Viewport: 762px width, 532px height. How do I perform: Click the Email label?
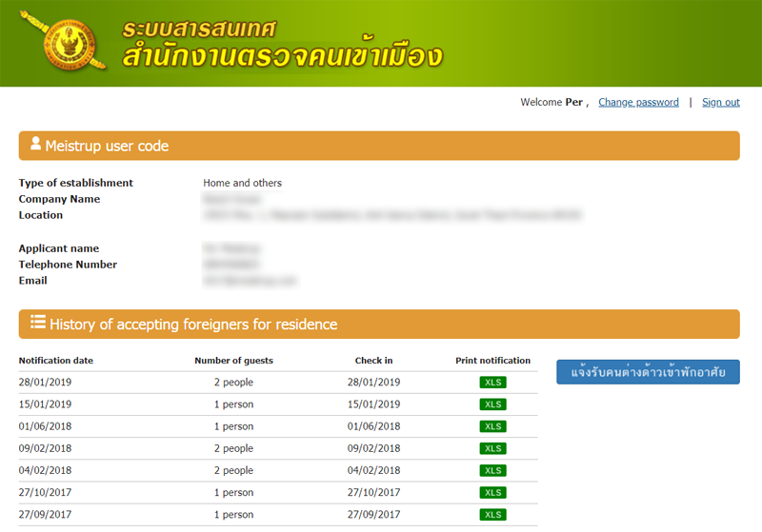click(33, 280)
